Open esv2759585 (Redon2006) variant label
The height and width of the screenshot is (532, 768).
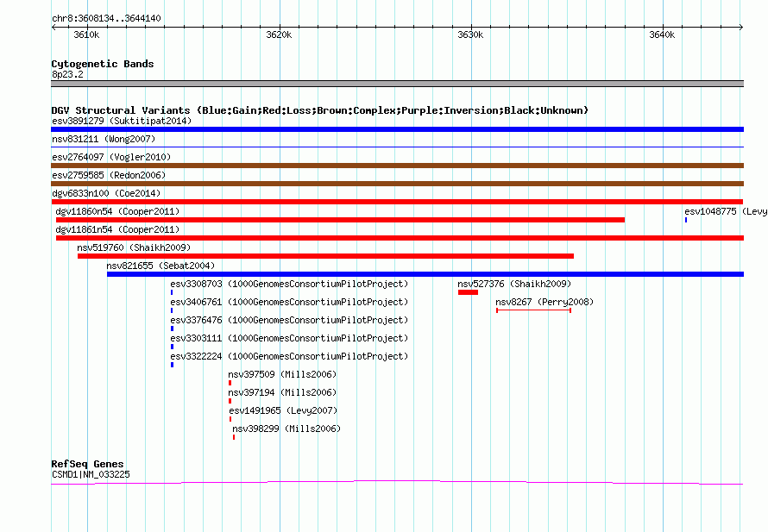point(109,175)
